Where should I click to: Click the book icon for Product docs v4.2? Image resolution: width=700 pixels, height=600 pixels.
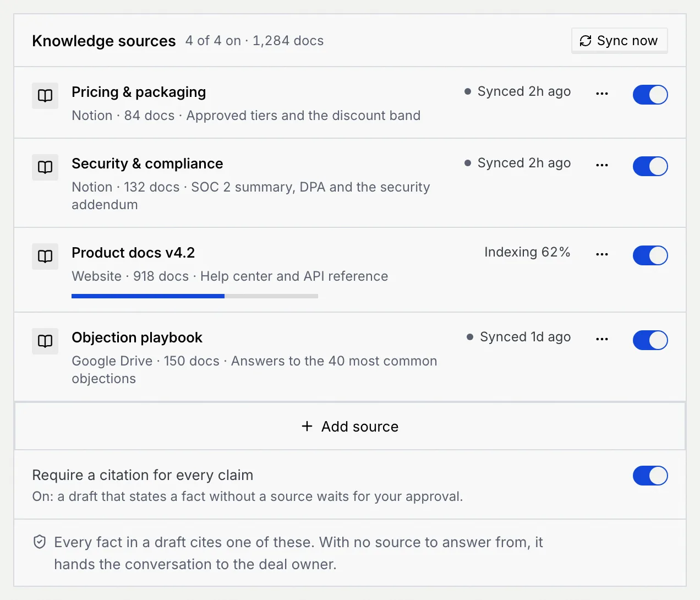45,257
